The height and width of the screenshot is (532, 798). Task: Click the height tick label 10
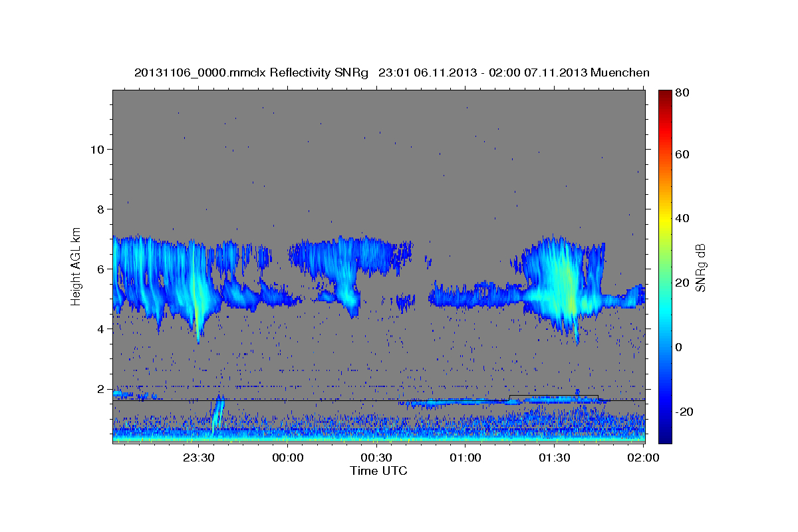(97, 149)
